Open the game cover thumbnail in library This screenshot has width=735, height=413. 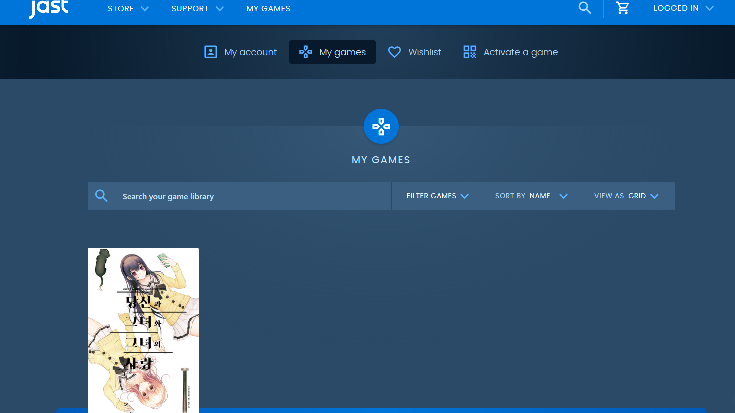point(143,330)
